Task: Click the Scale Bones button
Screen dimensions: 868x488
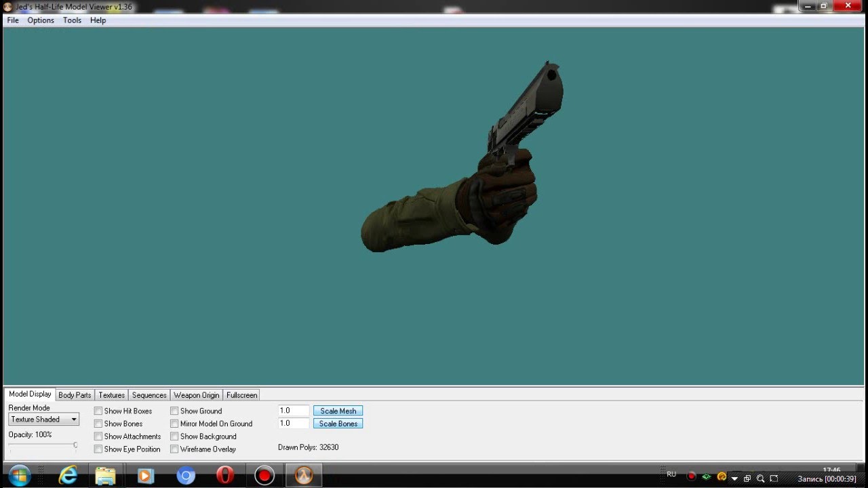Action: (x=338, y=424)
